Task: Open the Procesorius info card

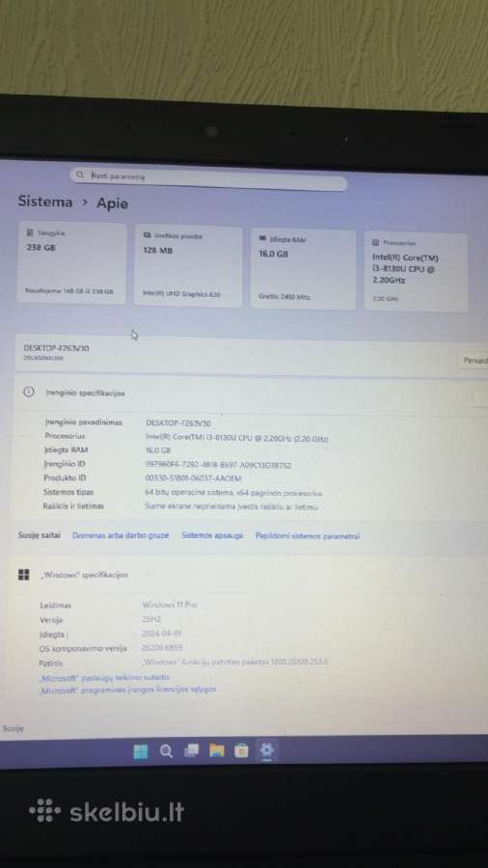Action: pyautogui.click(x=416, y=271)
